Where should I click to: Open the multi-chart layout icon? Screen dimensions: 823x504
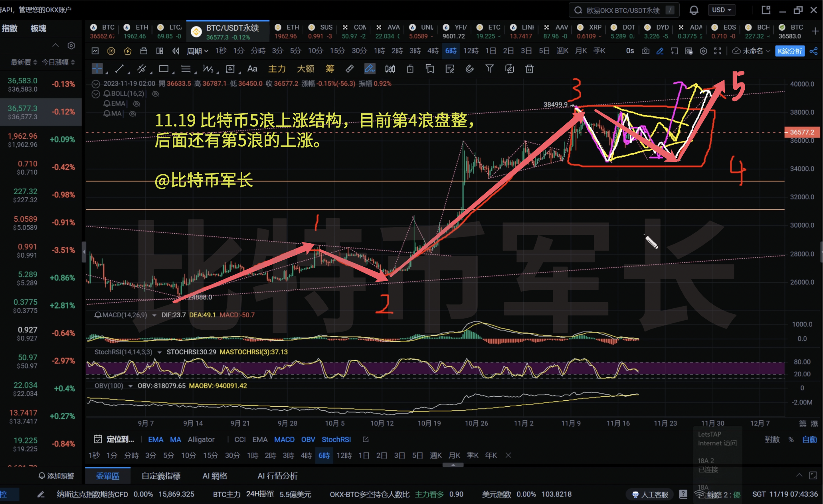coord(160,51)
